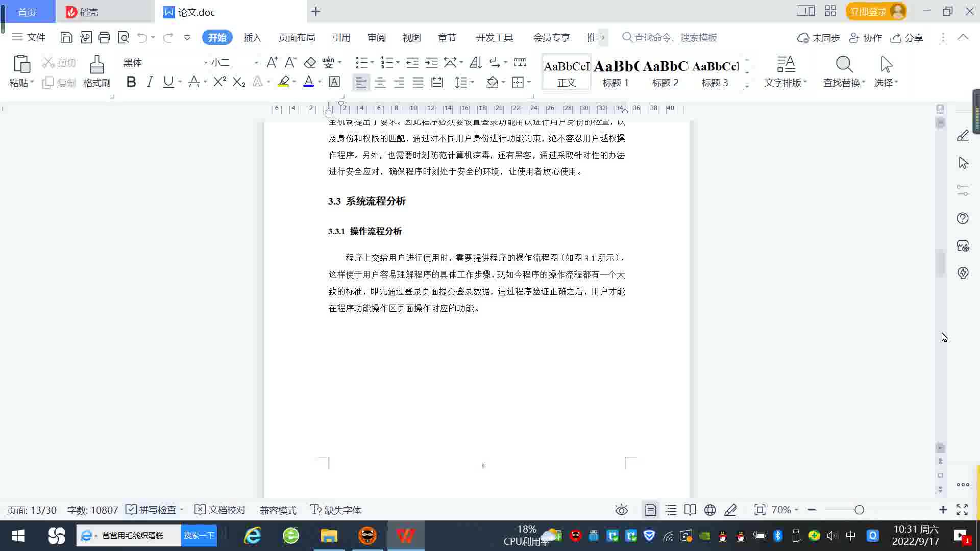The width and height of the screenshot is (980, 551).
Task: Click the increase font size icon
Action: pyautogui.click(x=272, y=63)
